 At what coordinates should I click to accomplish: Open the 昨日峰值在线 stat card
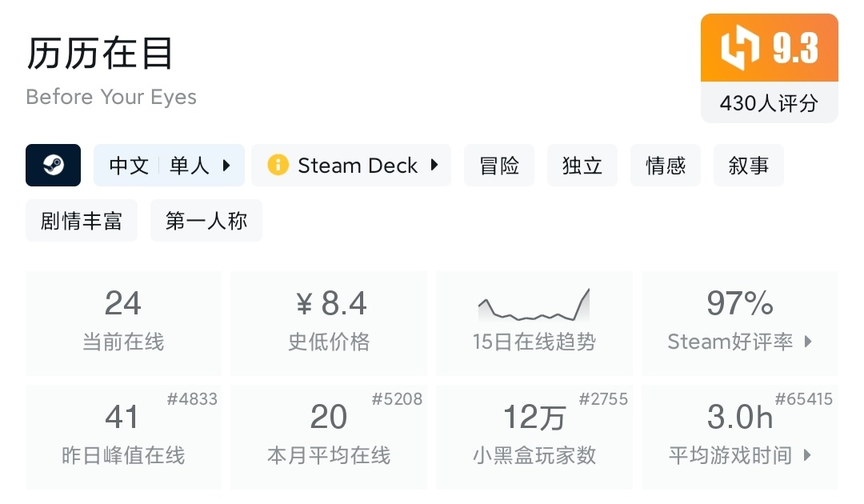[123, 437]
